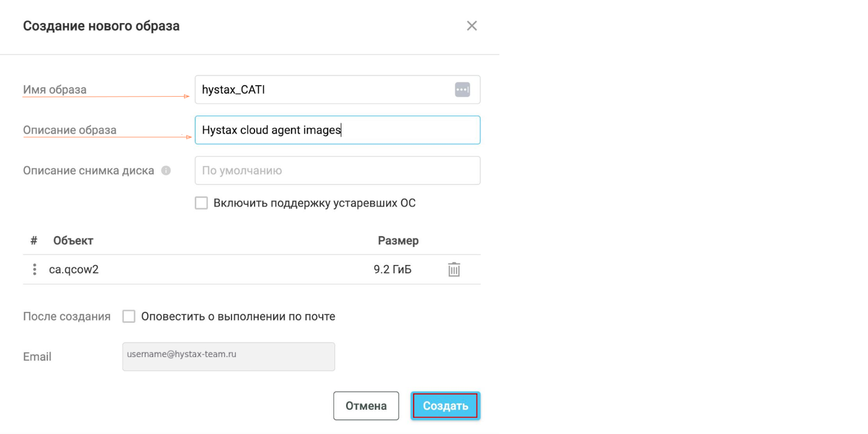Close the new image creation dialog
The width and height of the screenshot is (868, 434).
[472, 26]
